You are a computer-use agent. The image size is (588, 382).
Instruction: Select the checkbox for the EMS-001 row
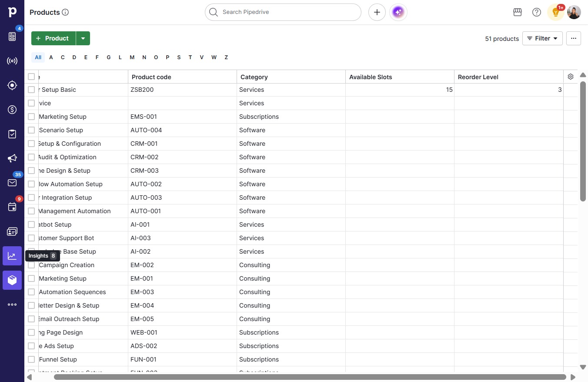click(x=31, y=117)
